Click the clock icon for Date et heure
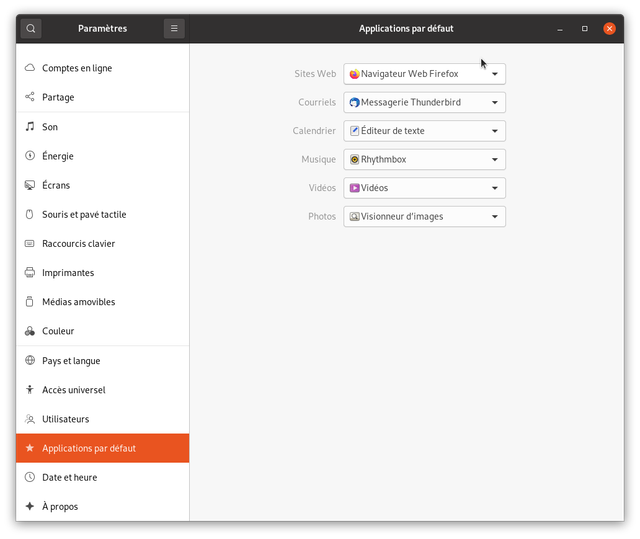The width and height of the screenshot is (640, 539). tap(30, 477)
